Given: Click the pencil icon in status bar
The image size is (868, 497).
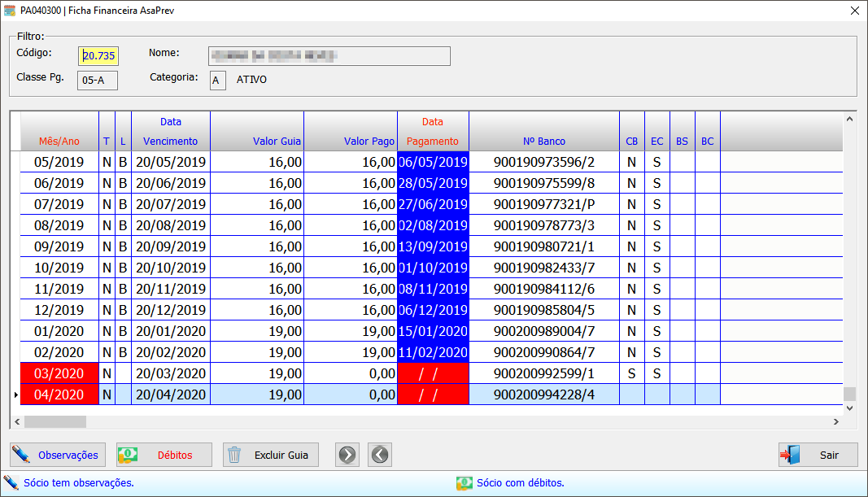Looking at the screenshot, I should point(11,483).
